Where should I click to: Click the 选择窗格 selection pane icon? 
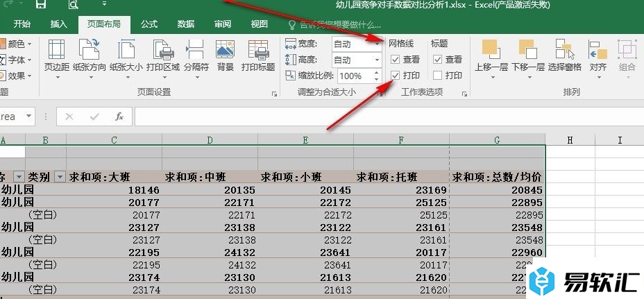click(565, 55)
